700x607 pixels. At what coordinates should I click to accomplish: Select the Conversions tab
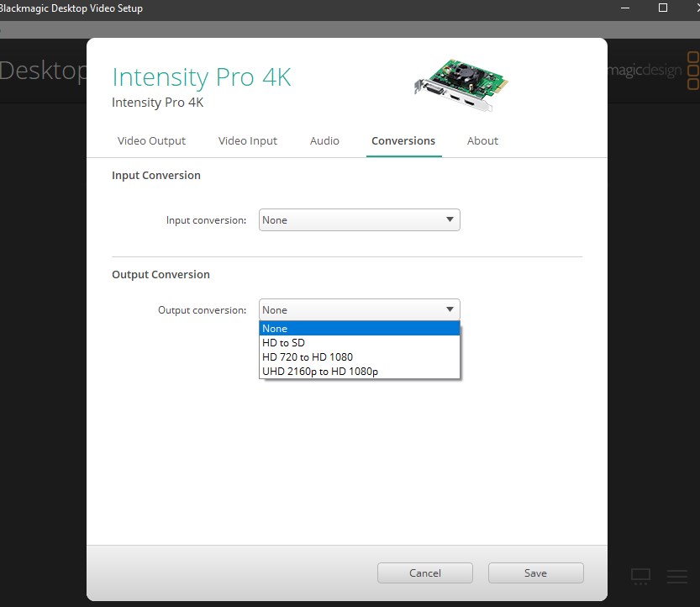point(403,140)
